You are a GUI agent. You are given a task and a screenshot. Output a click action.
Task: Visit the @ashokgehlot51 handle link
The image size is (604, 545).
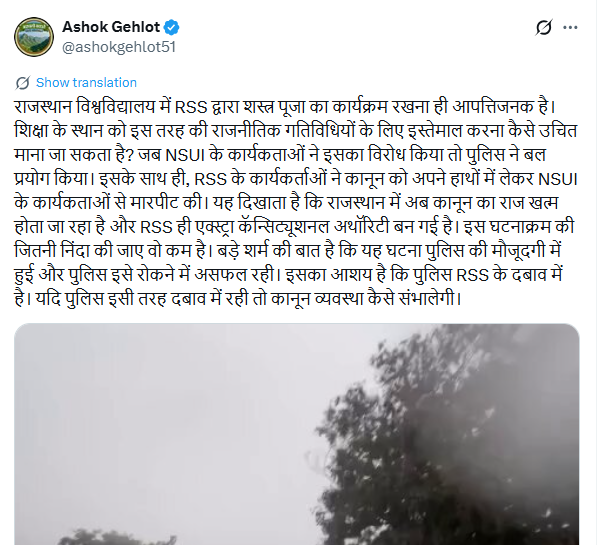pos(119,47)
